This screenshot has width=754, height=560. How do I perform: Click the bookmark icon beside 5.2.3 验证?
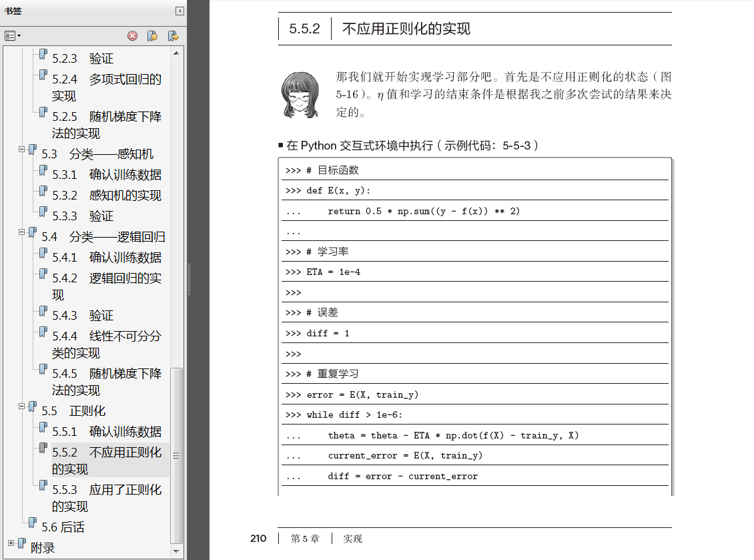[43, 54]
